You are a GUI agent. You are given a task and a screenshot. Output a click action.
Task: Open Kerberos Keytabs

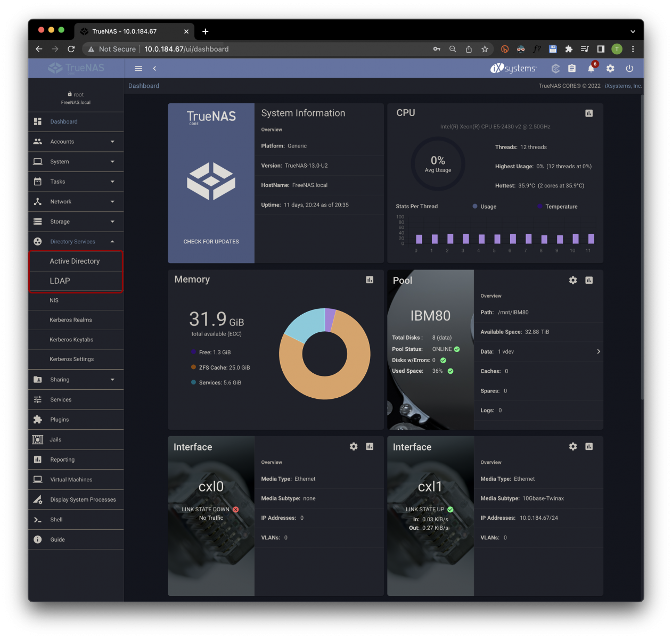(x=76, y=340)
